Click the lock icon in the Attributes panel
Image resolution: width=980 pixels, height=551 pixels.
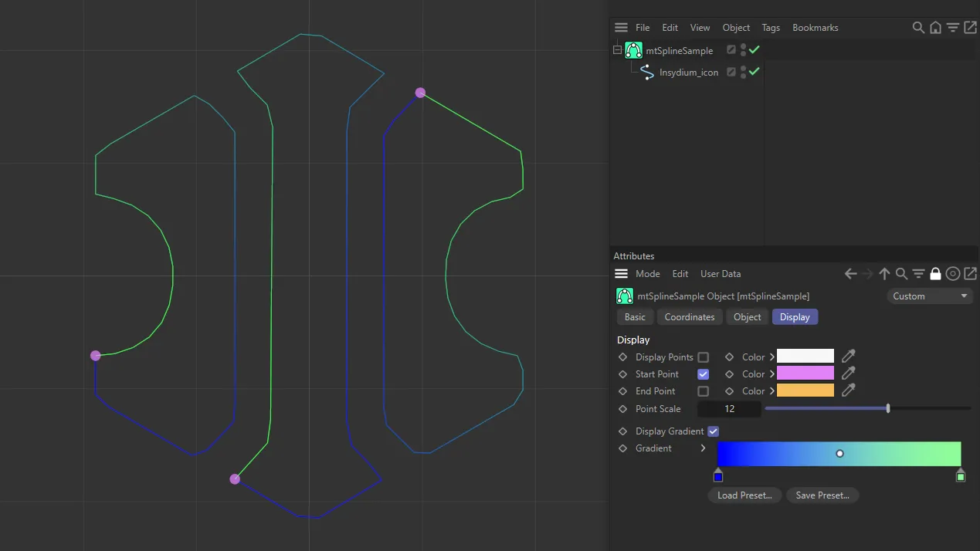coord(935,273)
